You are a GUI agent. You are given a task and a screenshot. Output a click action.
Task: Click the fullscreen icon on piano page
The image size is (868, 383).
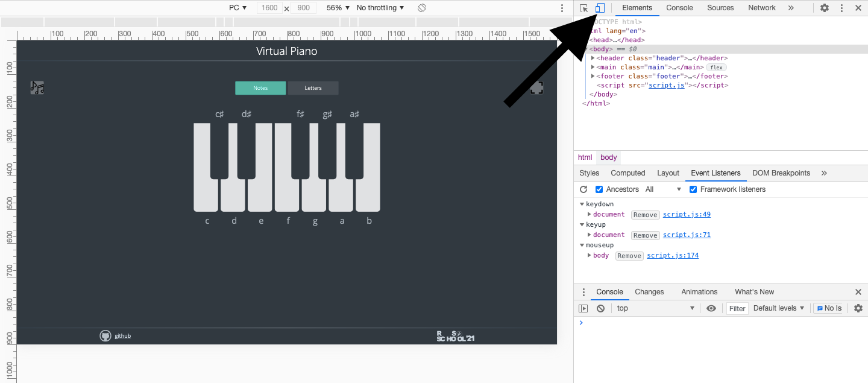[x=536, y=88]
